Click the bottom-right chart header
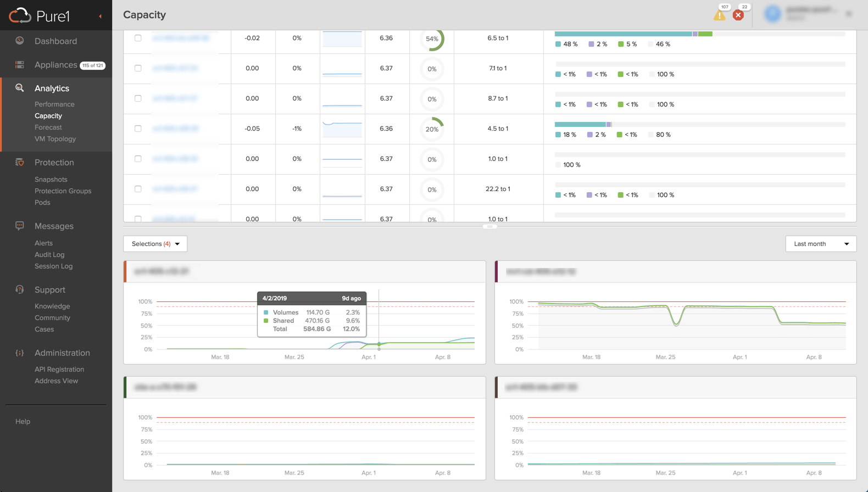This screenshot has width=868, height=492. click(x=676, y=387)
